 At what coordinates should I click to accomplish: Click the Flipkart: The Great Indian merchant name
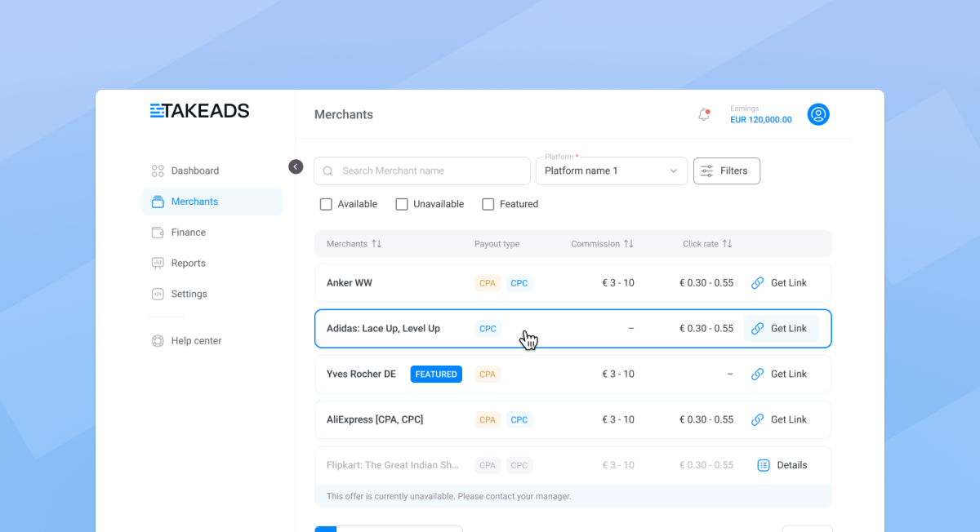(x=393, y=465)
